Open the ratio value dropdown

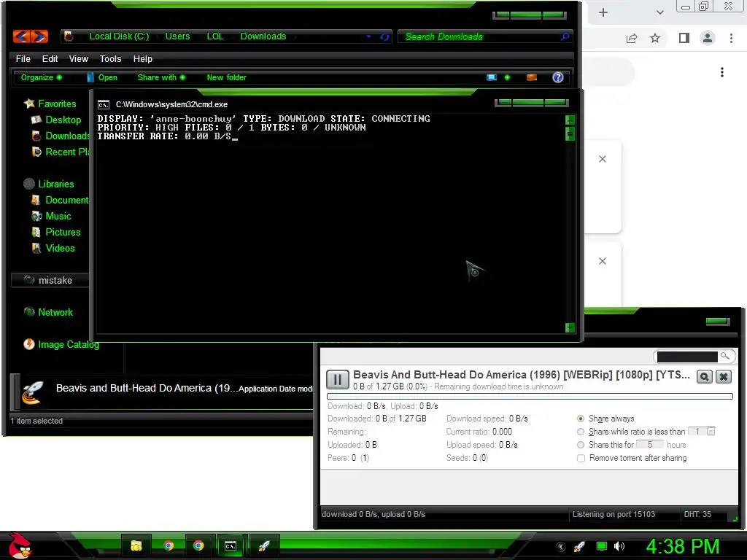click(x=711, y=432)
